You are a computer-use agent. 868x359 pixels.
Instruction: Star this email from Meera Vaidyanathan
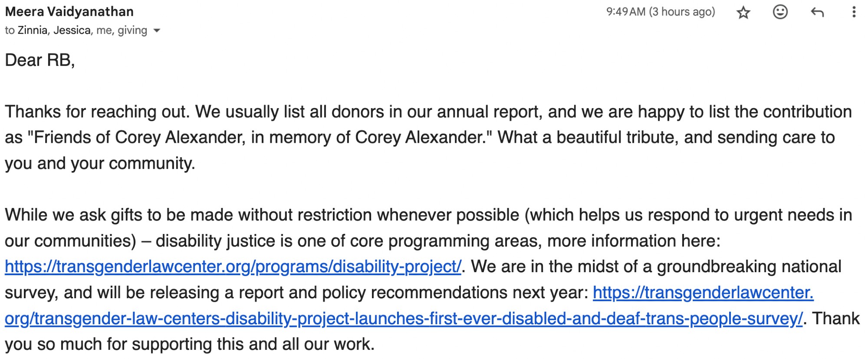click(x=743, y=13)
